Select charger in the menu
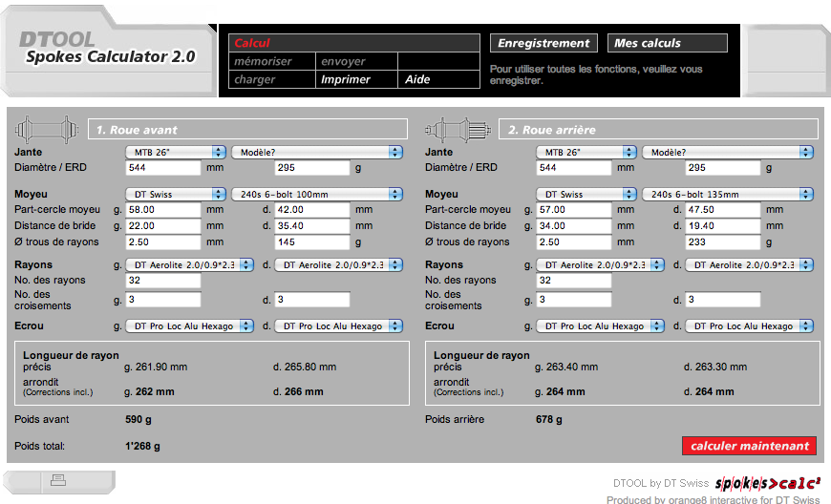Image resolution: width=831 pixels, height=504 pixels. [272, 79]
